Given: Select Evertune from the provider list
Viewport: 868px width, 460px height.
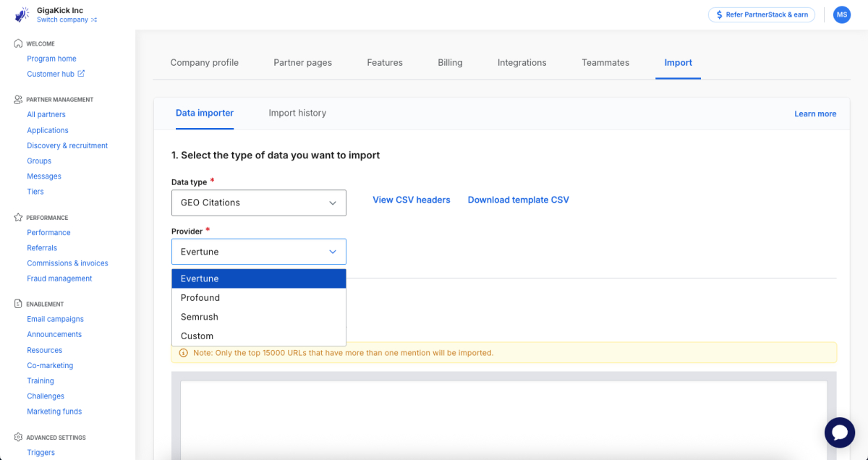Looking at the screenshot, I should pyautogui.click(x=259, y=278).
